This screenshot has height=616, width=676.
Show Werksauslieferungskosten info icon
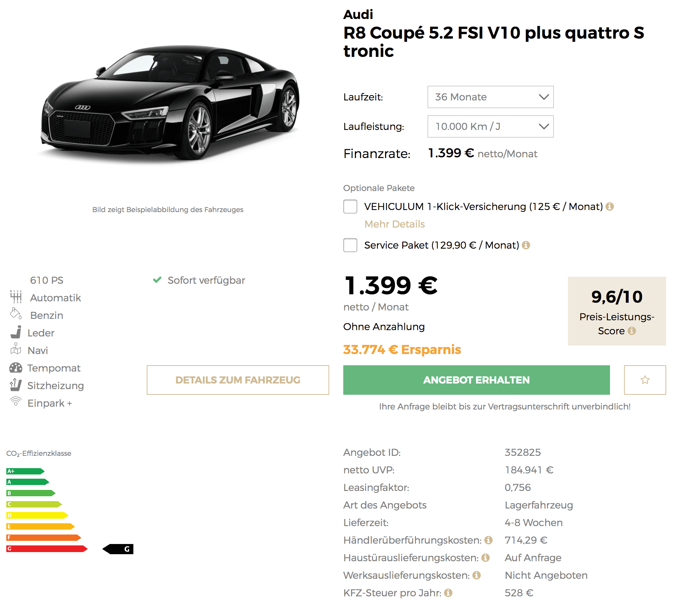pyautogui.click(x=476, y=575)
